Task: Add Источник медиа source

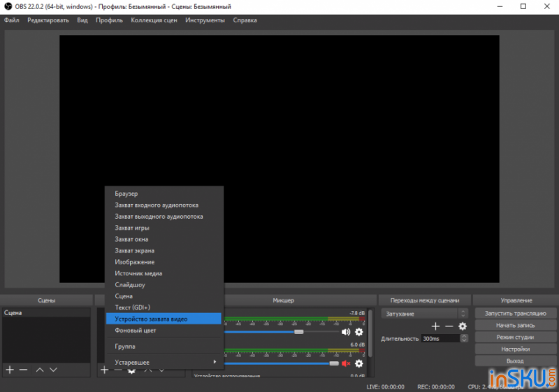Action: (x=164, y=273)
